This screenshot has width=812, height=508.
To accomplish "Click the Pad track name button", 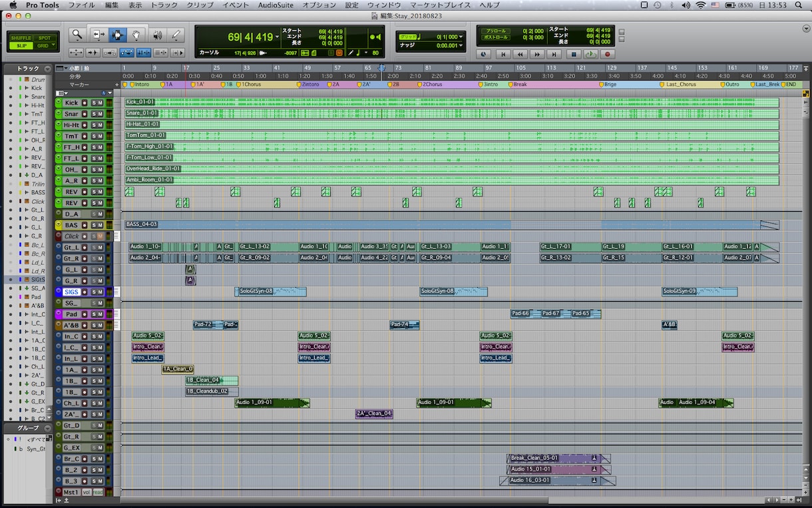I will click(x=71, y=314).
